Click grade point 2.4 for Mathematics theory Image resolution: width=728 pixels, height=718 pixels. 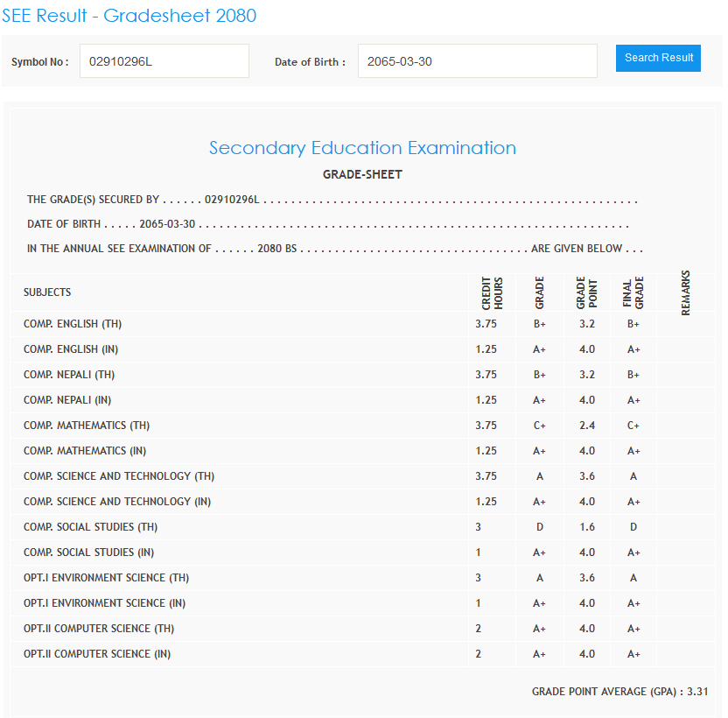(x=586, y=426)
